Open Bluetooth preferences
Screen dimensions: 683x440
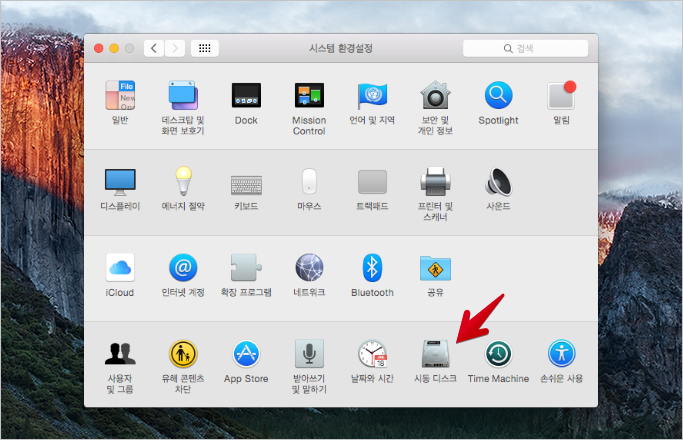372,267
